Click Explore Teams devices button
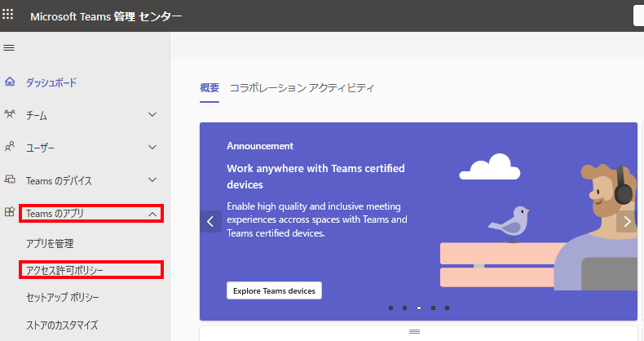Image resolution: width=644 pixels, height=341 pixels. click(x=275, y=290)
